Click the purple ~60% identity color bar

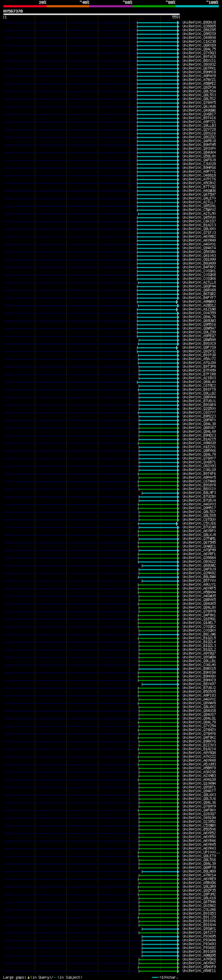pos(111,6)
